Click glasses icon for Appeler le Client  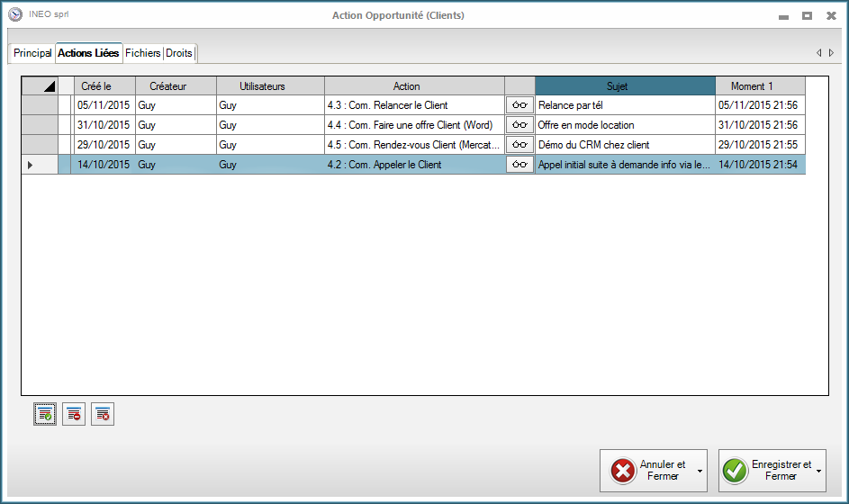519,165
